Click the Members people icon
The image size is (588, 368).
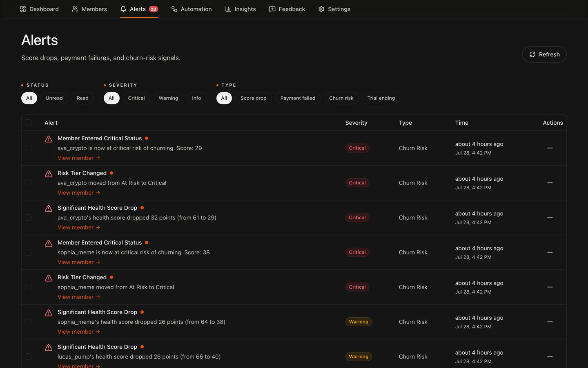[x=75, y=9]
